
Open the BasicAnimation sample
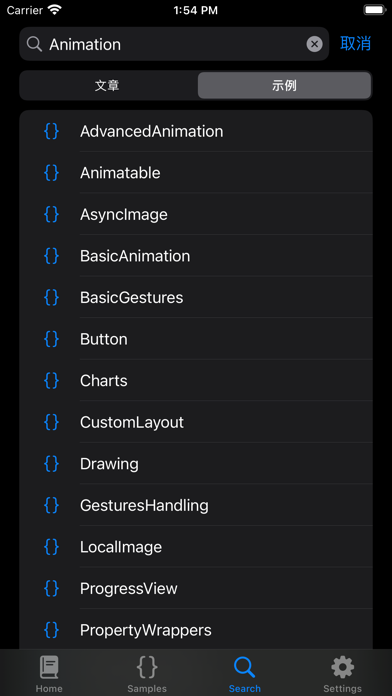point(196,256)
